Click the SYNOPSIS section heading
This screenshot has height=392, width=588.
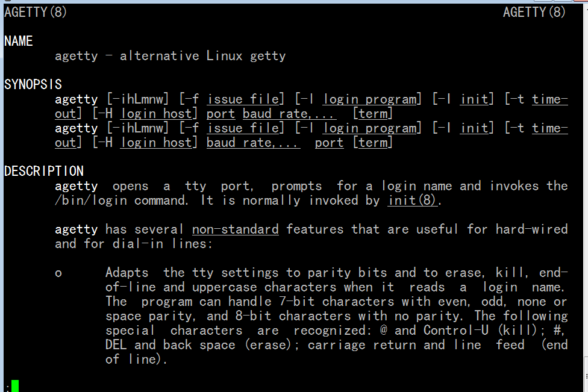pyautogui.click(x=33, y=84)
